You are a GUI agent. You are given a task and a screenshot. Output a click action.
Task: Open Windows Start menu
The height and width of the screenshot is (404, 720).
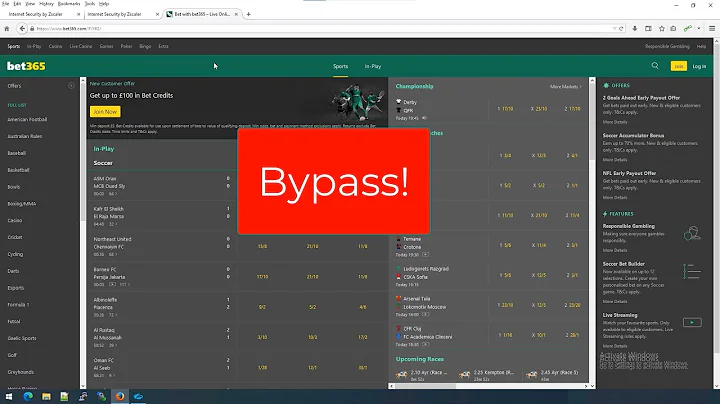point(9,396)
